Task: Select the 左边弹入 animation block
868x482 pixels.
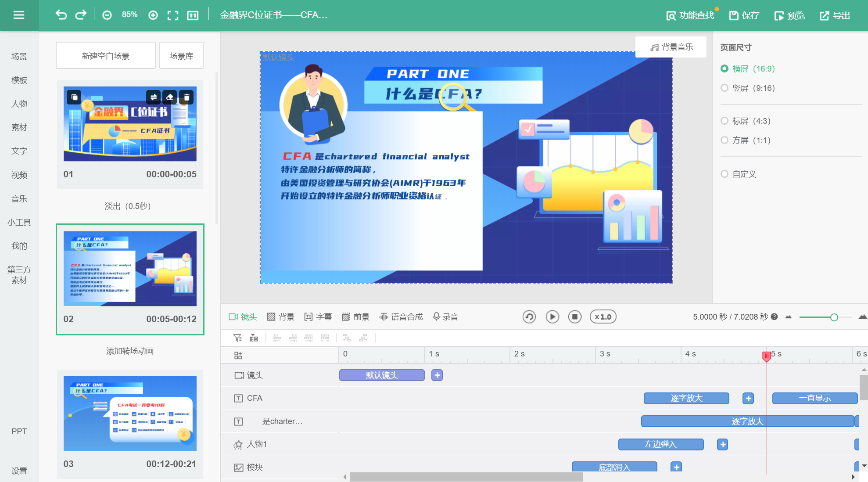Action: [661, 444]
